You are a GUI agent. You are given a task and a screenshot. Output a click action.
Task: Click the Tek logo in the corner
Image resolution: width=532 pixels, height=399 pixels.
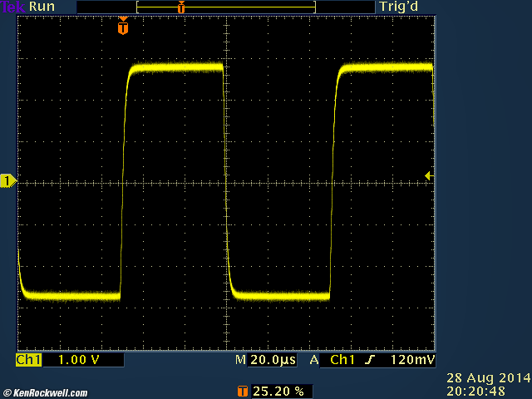[x=12, y=7]
